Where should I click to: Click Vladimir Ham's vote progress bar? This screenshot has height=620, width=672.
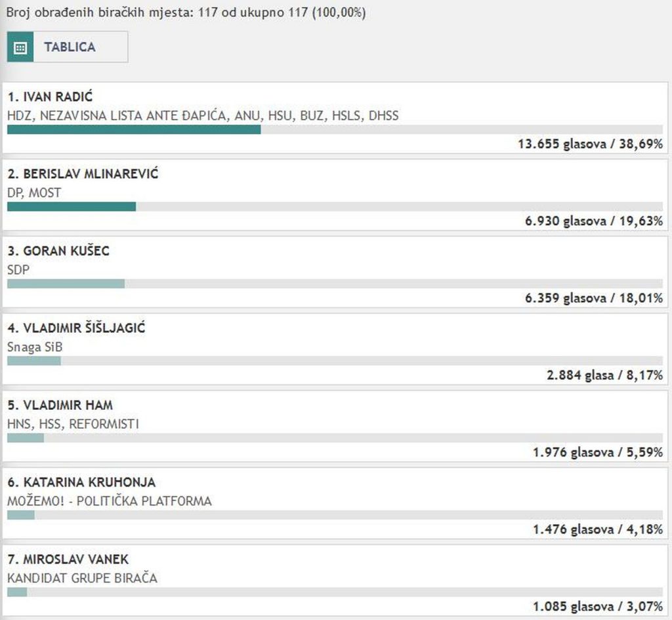[x=335, y=438]
